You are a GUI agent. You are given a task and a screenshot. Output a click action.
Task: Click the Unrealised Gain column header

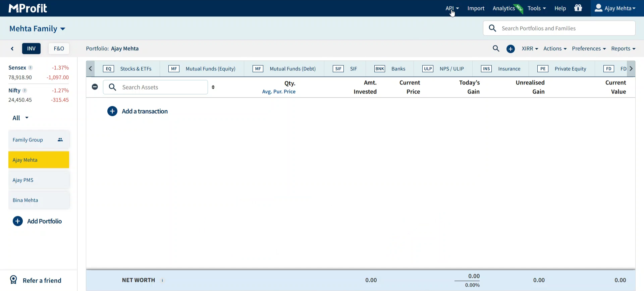coord(530,87)
